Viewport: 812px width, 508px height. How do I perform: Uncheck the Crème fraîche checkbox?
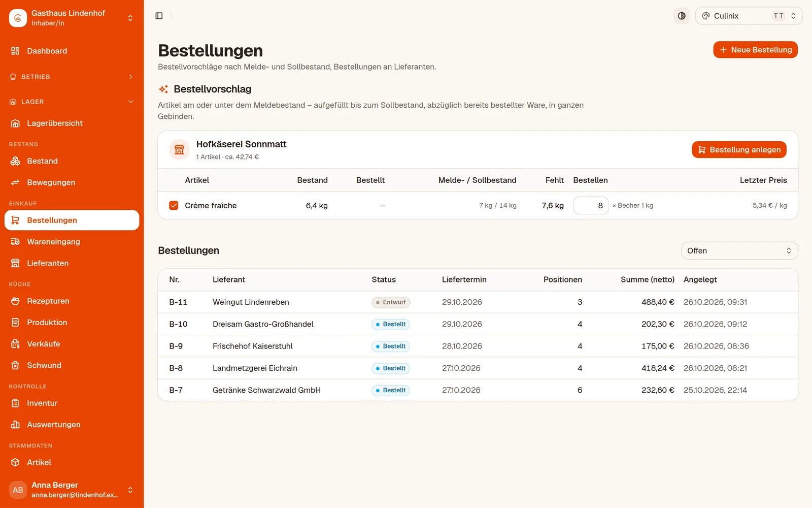[174, 205]
